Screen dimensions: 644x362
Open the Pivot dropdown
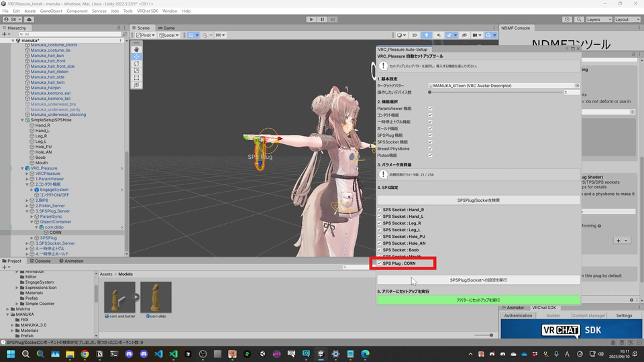point(146,36)
